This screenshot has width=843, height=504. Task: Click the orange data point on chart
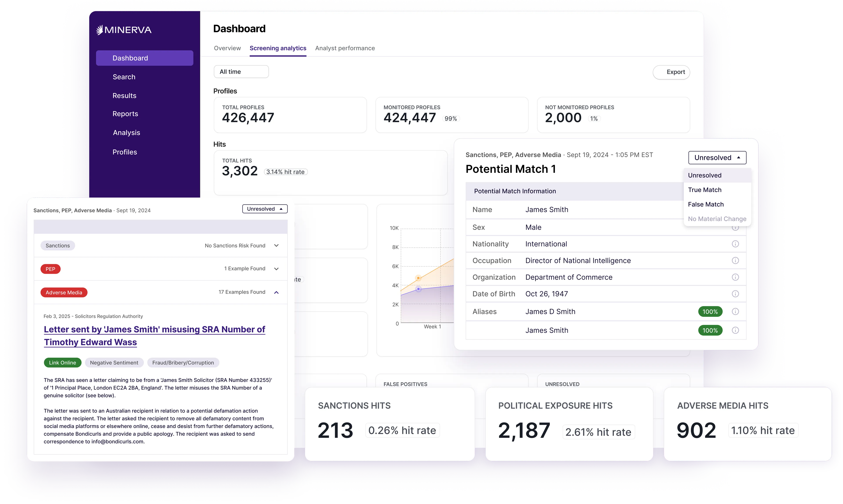(418, 278)
